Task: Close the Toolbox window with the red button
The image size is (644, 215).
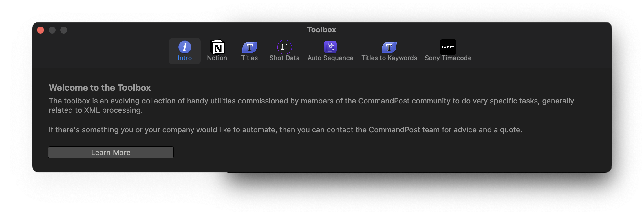Action: pyautogui.click(x=41, y=30)
